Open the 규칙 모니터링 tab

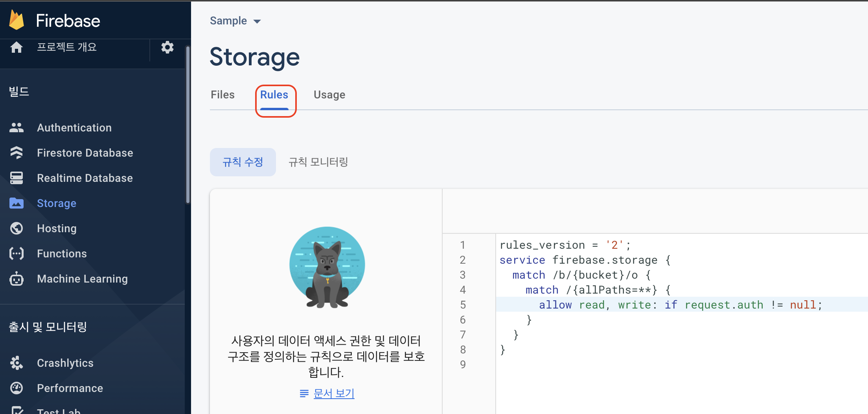pos(318,162)
